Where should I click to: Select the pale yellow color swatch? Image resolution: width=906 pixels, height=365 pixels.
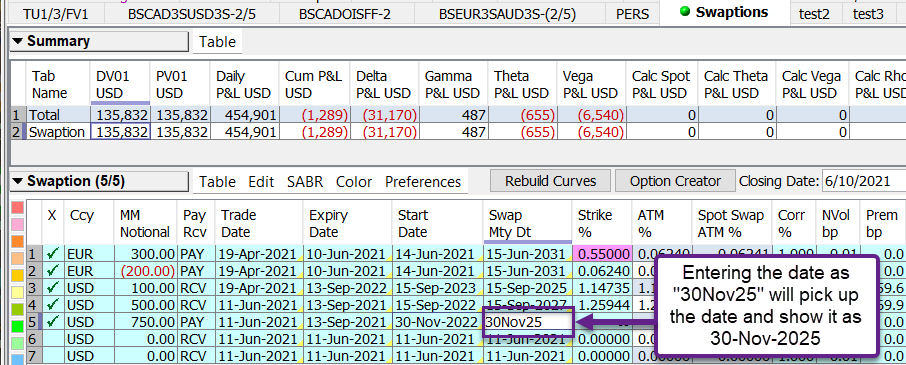pyautogui.click(x=17, y=292)
